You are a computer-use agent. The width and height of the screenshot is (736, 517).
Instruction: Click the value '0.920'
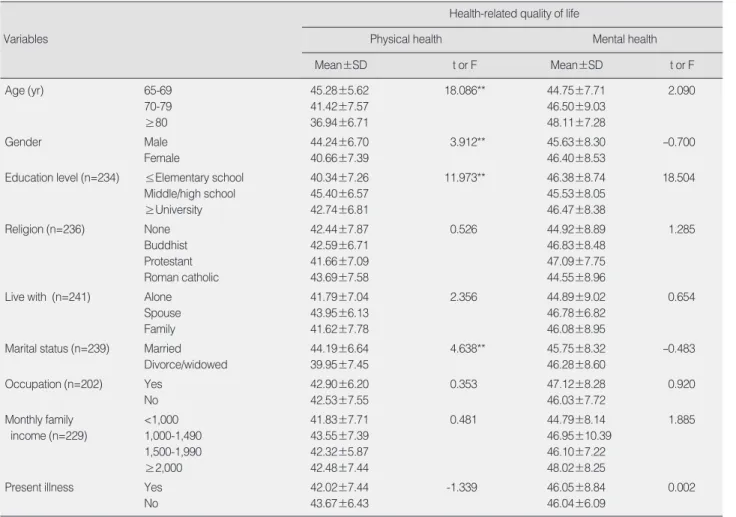coord(682,384)
